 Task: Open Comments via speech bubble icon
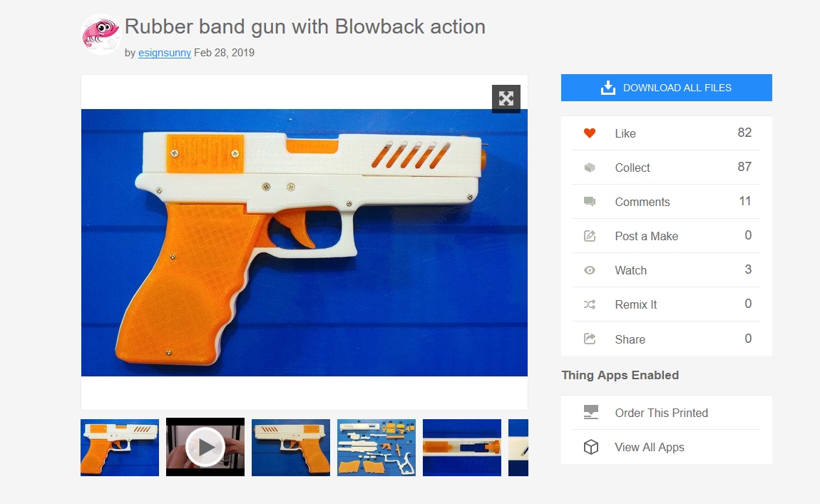(590, 202)
